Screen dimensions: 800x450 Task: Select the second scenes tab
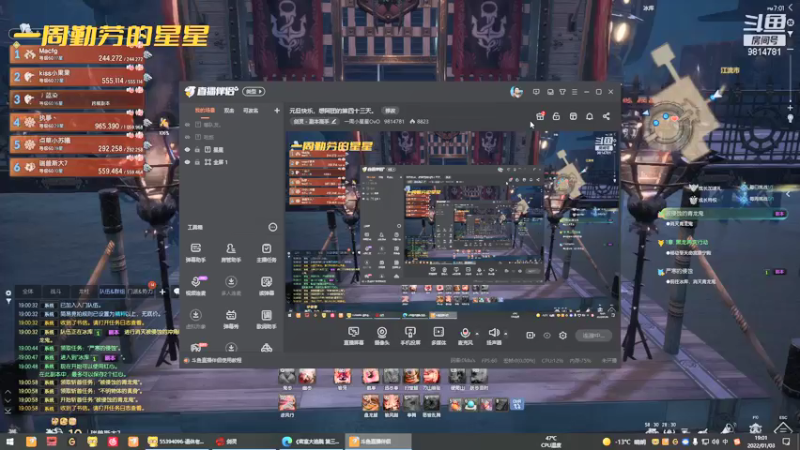[x=229, y=110]
